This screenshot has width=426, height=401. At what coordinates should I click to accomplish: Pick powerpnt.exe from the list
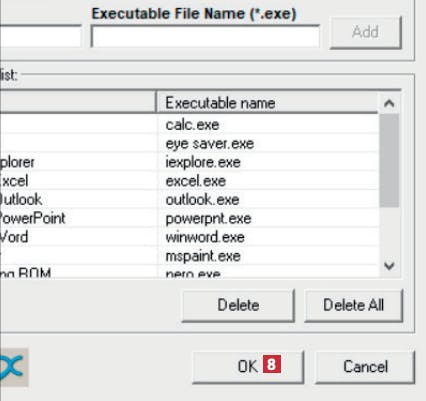(x=208, y=218)
